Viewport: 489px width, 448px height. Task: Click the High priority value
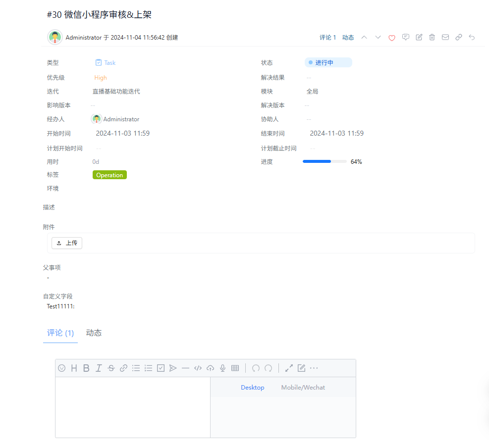pos(101,78)
